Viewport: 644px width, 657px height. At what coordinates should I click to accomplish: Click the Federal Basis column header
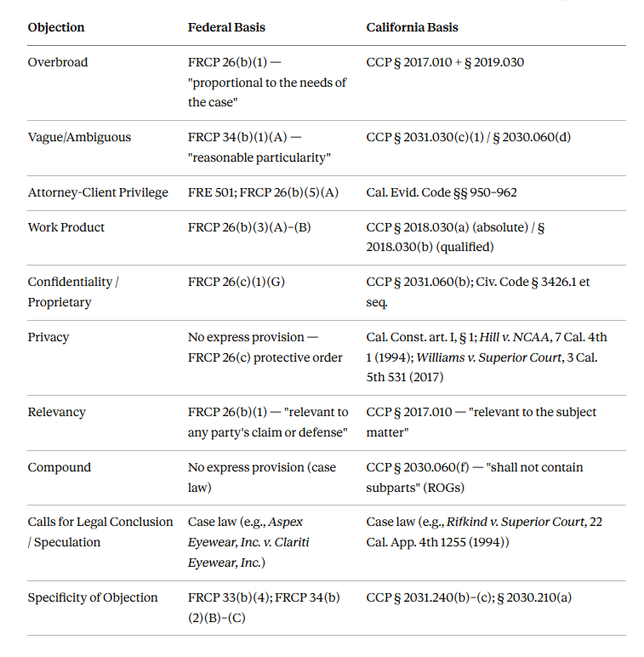(226, 27)
